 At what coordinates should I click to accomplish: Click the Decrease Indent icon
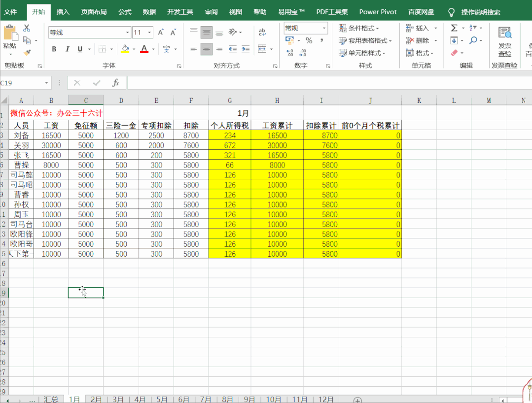pos(233,49)
